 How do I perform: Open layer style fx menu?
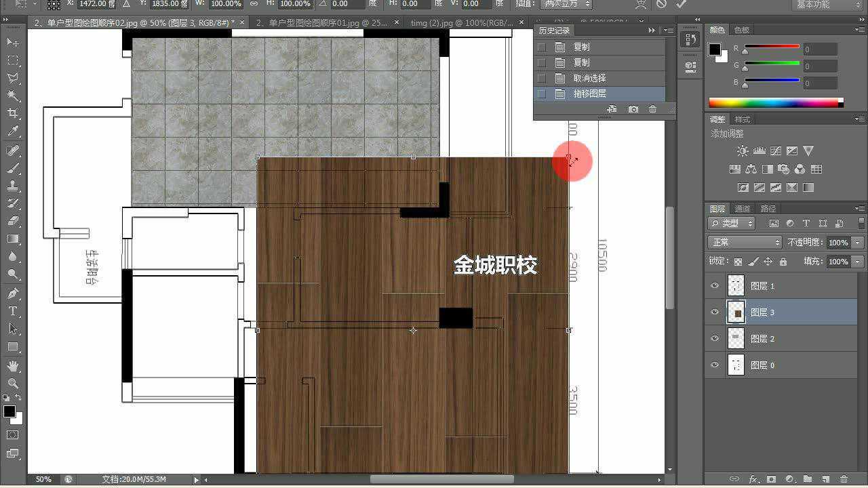tap(753, 479)
